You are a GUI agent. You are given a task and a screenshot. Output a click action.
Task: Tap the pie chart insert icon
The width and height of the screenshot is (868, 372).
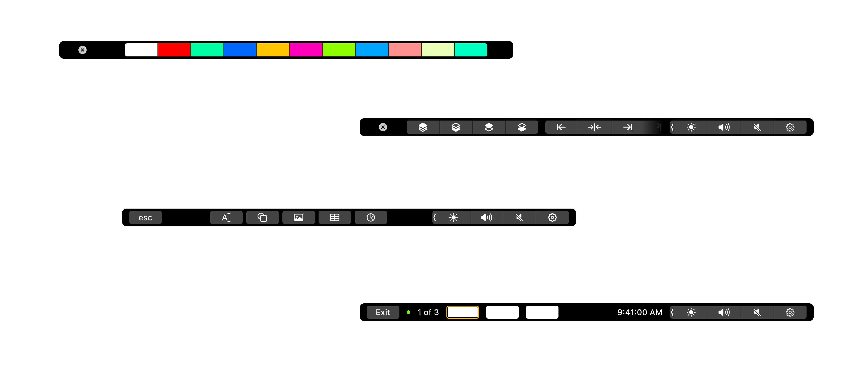point(371,217)
